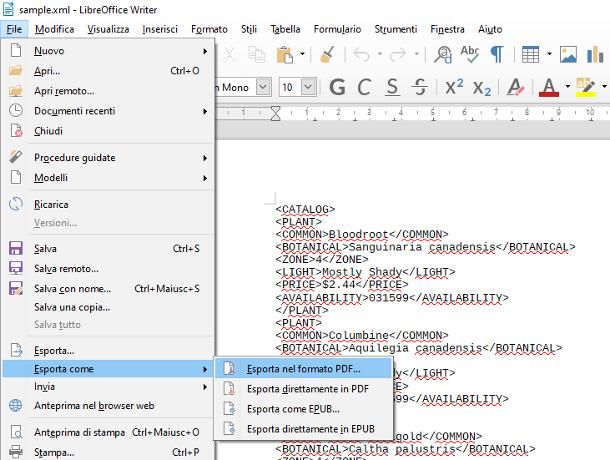610x460 pixels.
Task: Click the Documenti recenti clock icon
Action: pos(16,111)
